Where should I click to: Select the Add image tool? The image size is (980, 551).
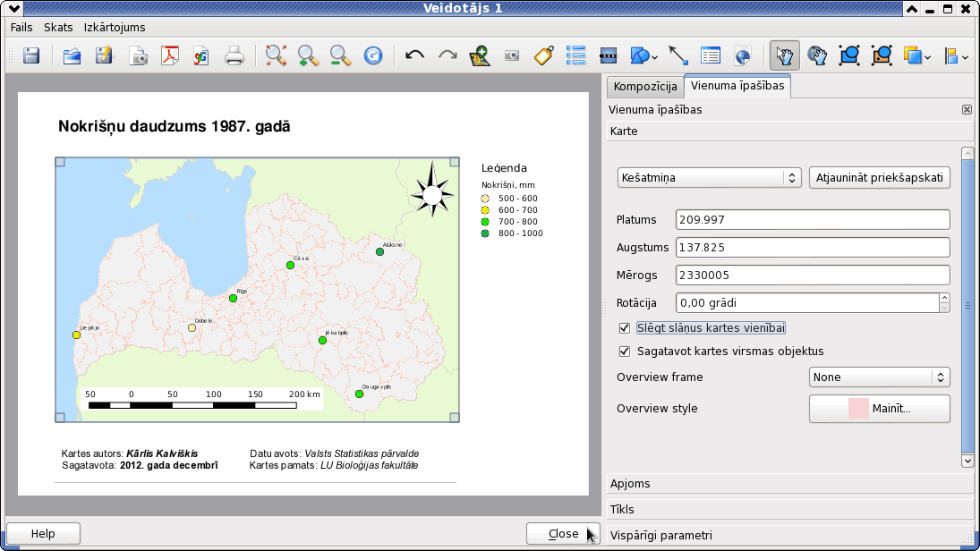(x=512, y=55)
